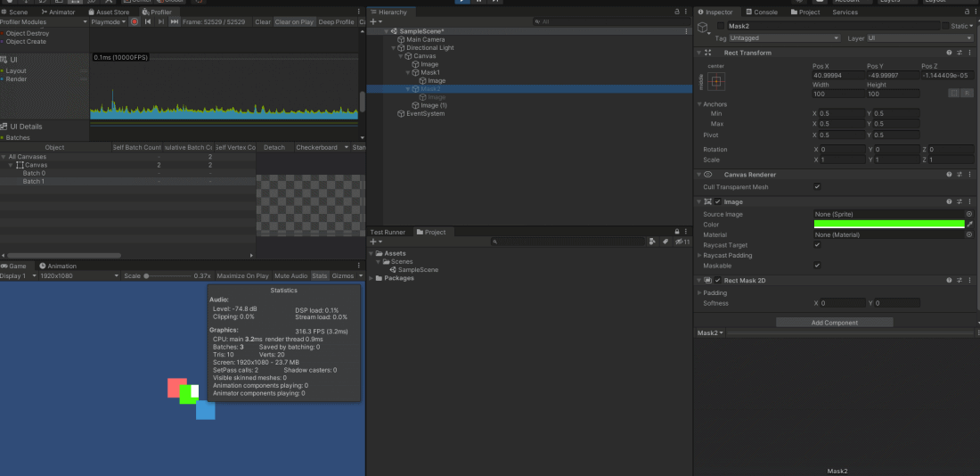Click the Add Component button
The height and width of the screenshot is (476, 980).
click(x=834, y=323)
